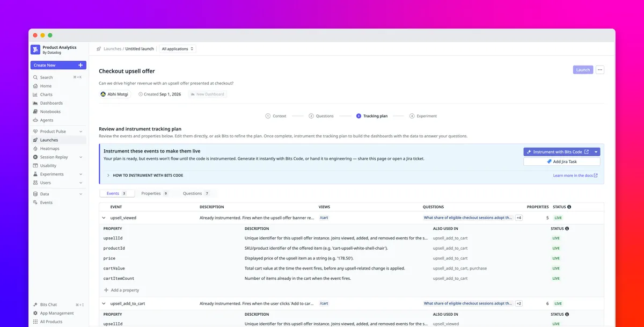Select the Tracking plan step

click(372, 116)
